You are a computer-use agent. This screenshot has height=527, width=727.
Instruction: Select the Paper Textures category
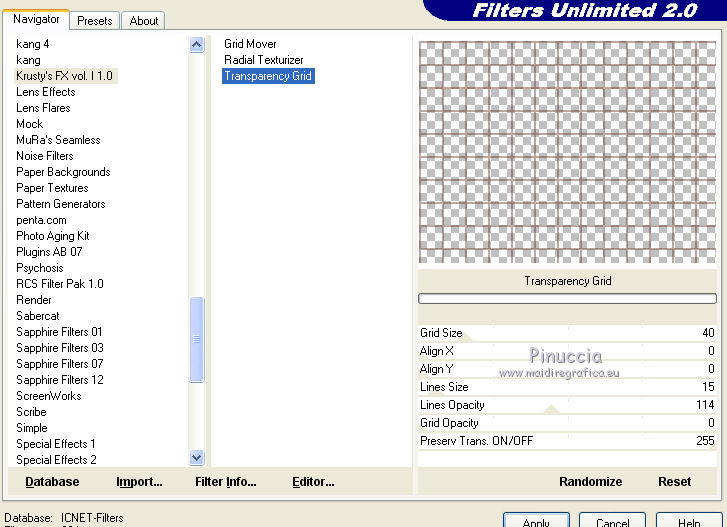pos(52,188)
